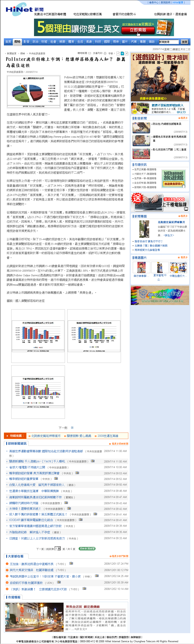Click the 友善列印 printer icon

[105, 53]
